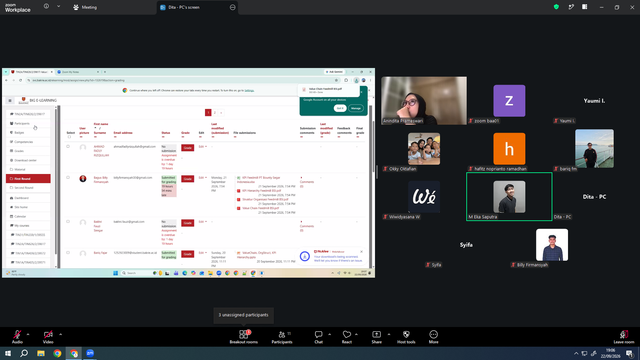640x360 pixels.
Task: Select Second Round in shared sidebar
Action: point(28,188)
